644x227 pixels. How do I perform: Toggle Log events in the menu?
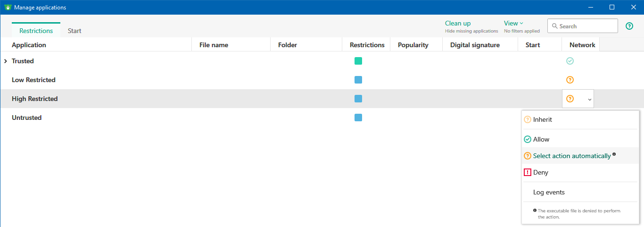[580, 192]
